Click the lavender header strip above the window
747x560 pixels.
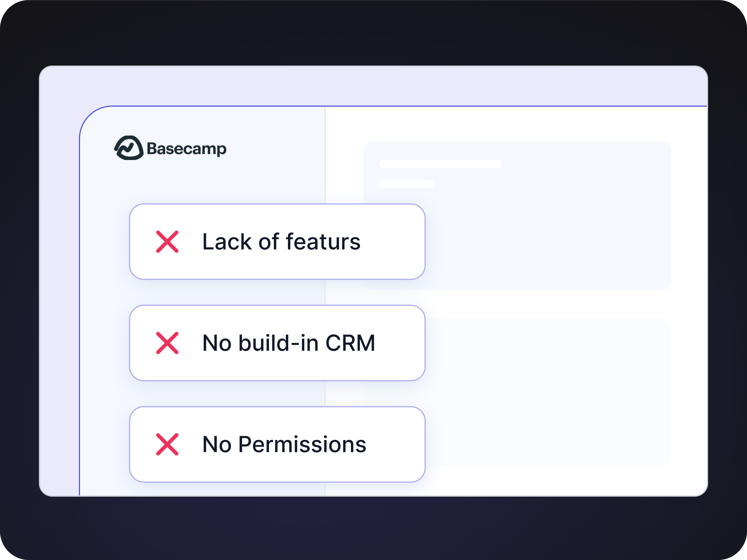click(371, 86)
